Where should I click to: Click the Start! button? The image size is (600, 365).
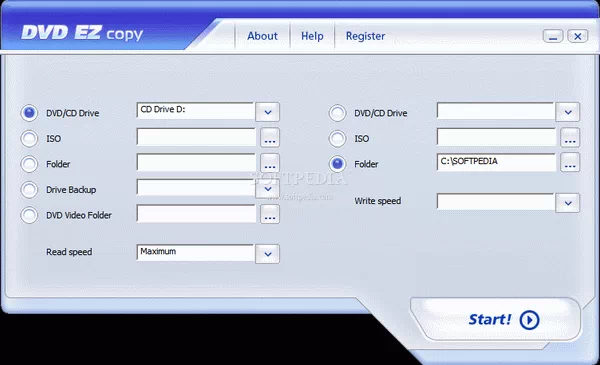497,319
